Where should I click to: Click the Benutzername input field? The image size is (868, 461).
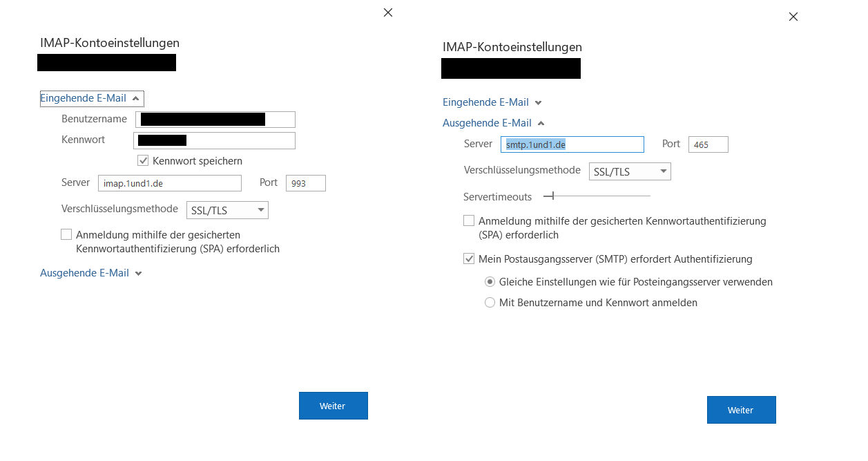(x=215, y=120)
